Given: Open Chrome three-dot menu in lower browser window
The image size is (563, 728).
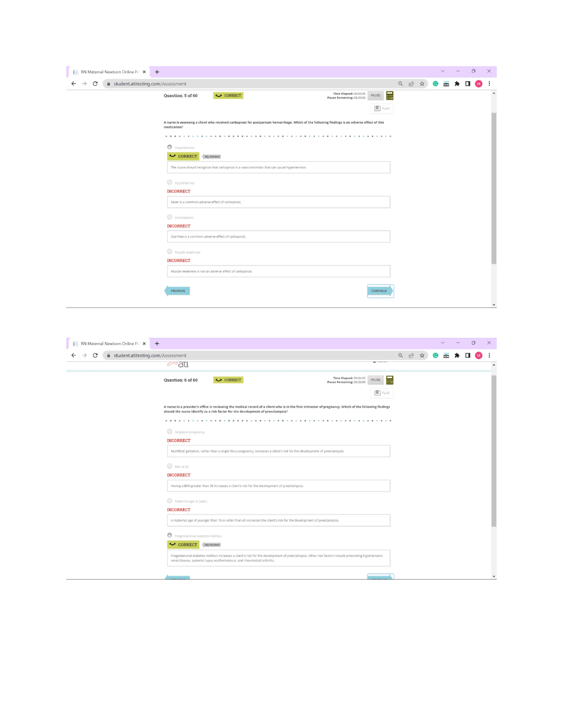Looking at the screenshot, I should 489,355.
